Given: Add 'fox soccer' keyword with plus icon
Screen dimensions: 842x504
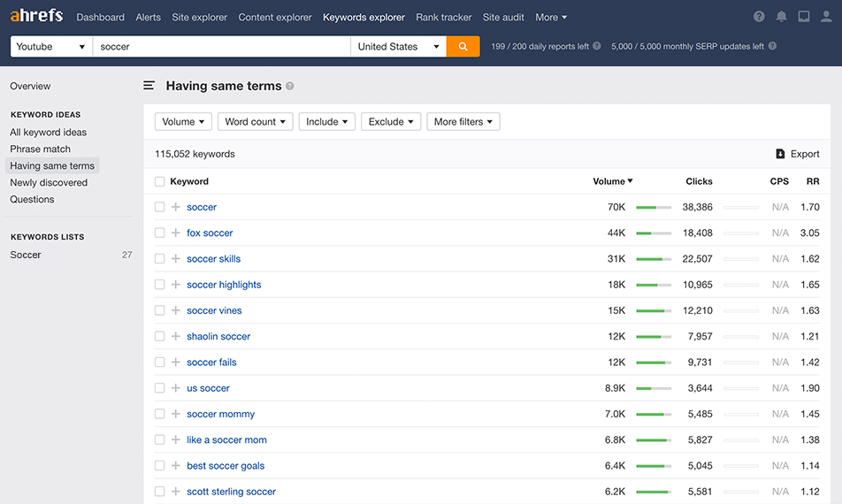Looking at the screenshot, I should coord(176,233).
